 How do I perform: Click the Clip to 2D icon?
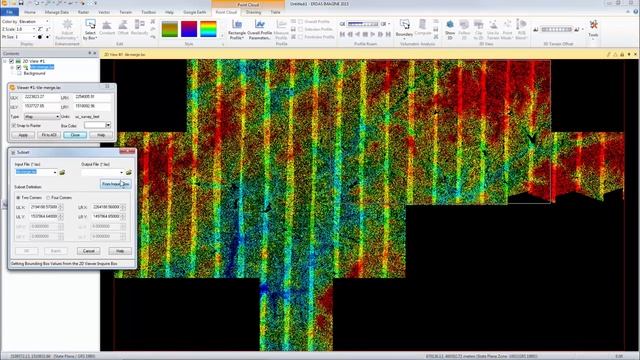click(x=478, y=29)
